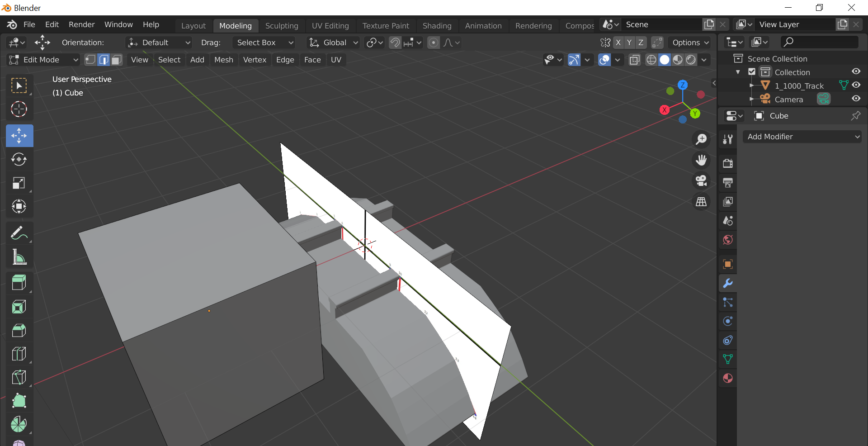Activate the Rotate tool
Image resolution: width=868 pixels, height=446 pixels.
pos(19,159)
